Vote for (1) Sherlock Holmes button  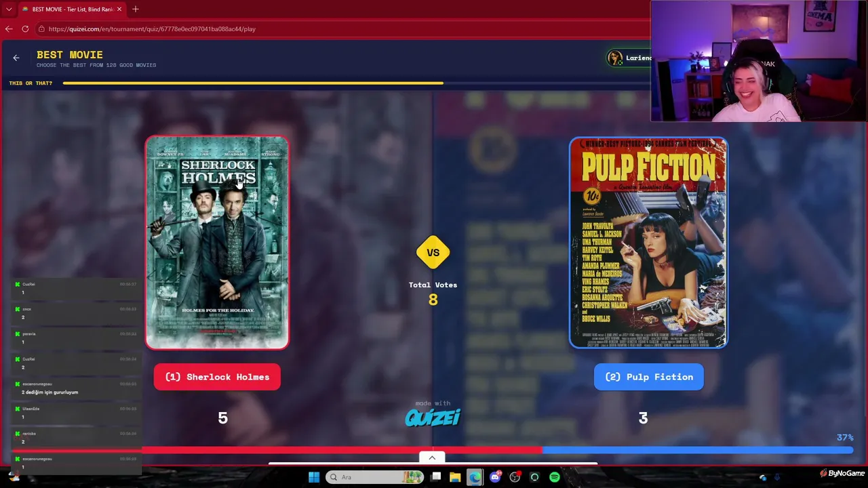(217, 377)
